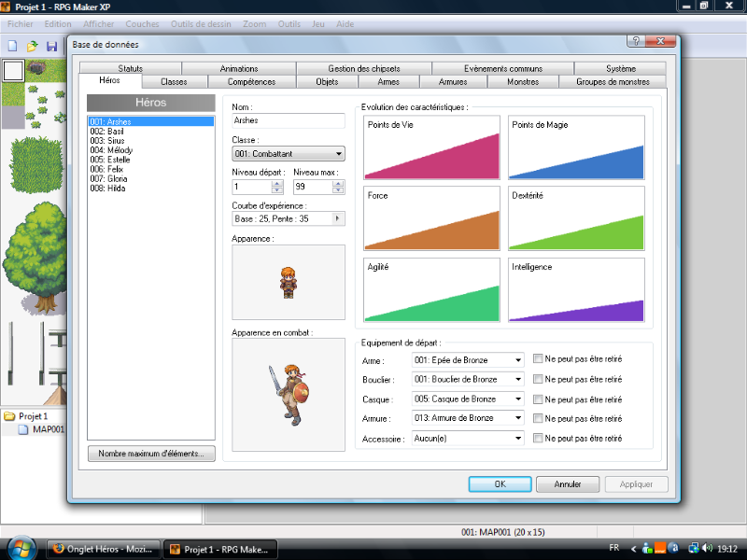The width and height of the screenshot is (747, 560).
Task: Open the Points de Vie curve graph
Action: (432, 147)
